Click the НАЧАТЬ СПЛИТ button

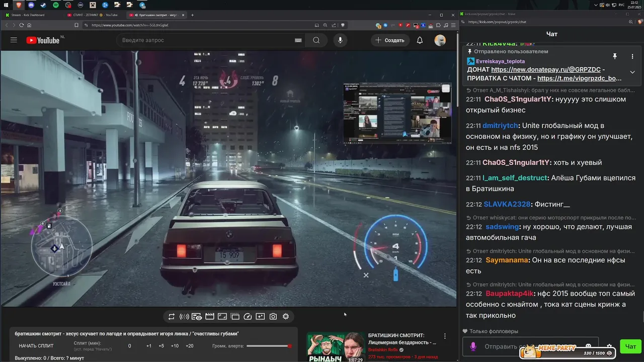click(x=36, y=346)
